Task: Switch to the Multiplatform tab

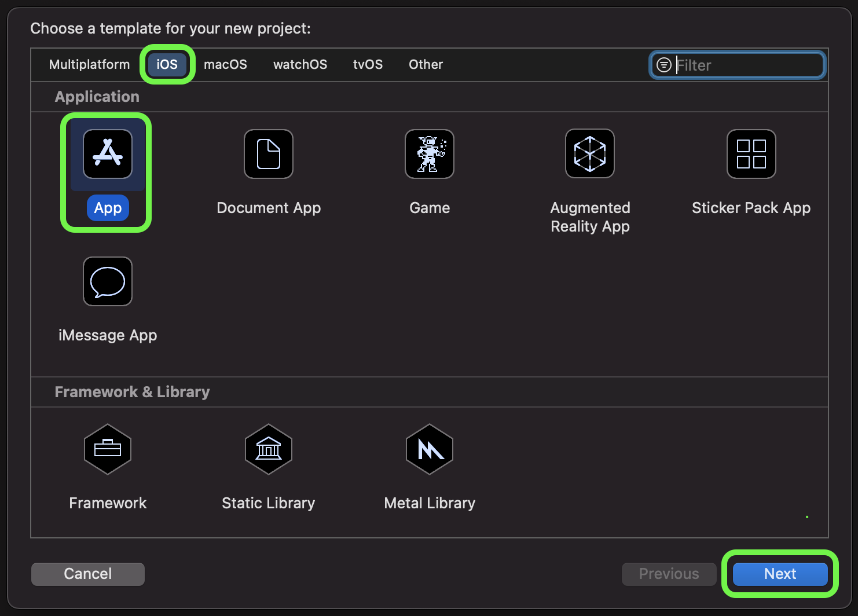Action: tap(89, 64)
